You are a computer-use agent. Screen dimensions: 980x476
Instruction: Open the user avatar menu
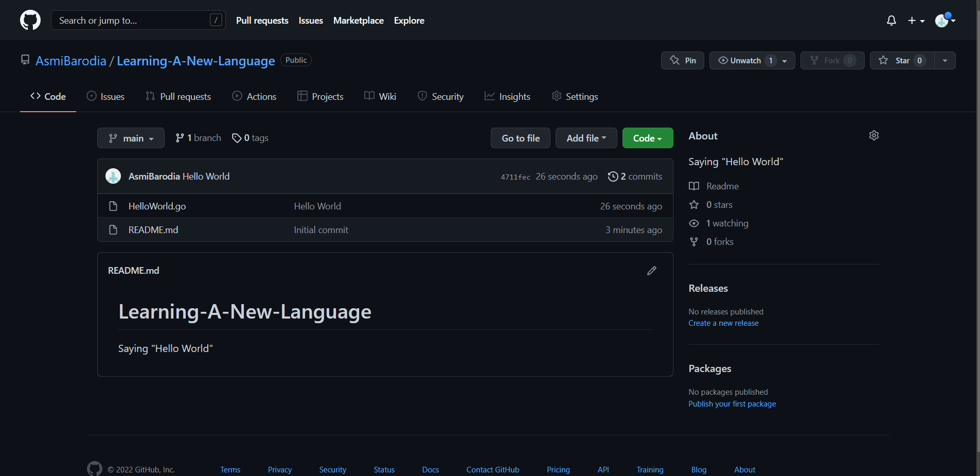point(945,20)
